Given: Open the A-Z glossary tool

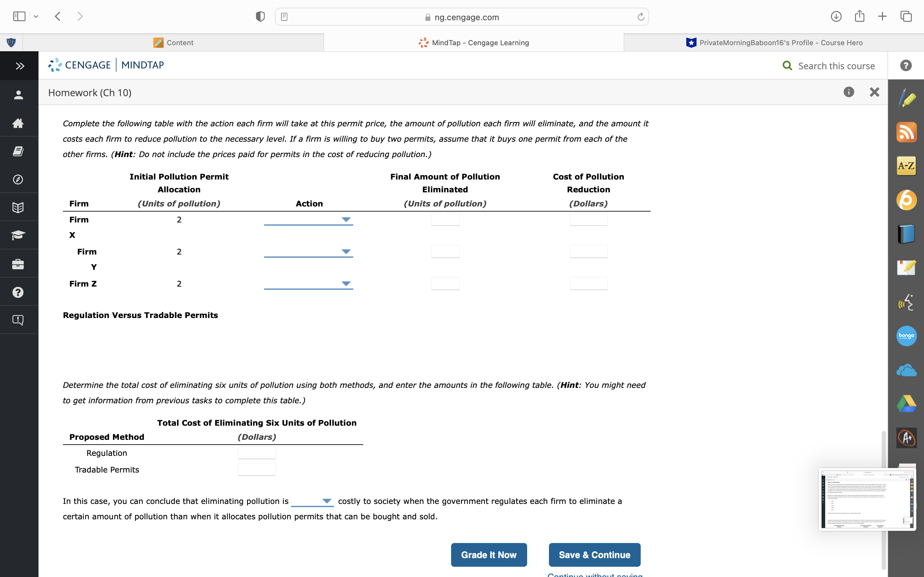Looking at the screenshot, I should [906, 166].
